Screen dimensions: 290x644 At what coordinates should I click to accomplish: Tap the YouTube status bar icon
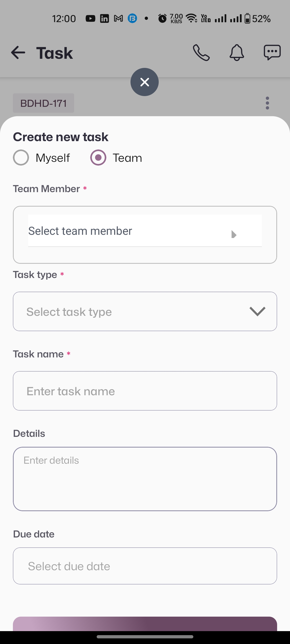tap(90, 19)
